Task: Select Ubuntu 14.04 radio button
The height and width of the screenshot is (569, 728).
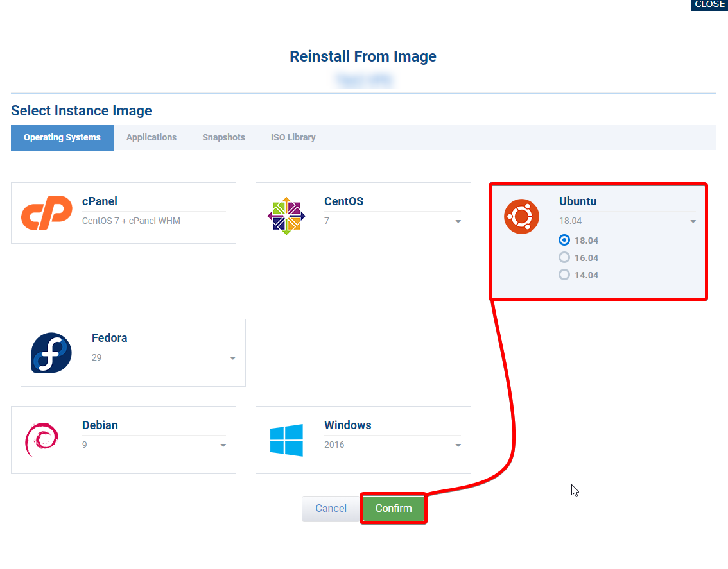Action: click(564, 275)
